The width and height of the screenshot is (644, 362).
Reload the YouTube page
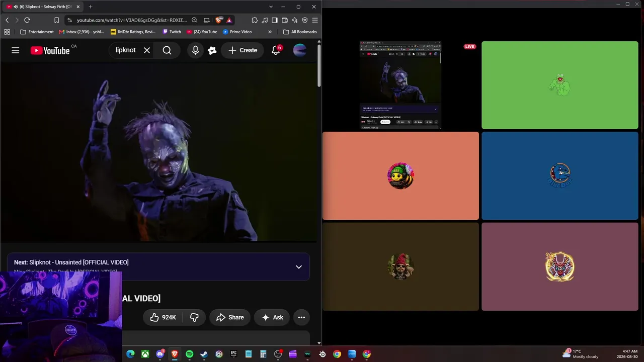pos(27,20)
